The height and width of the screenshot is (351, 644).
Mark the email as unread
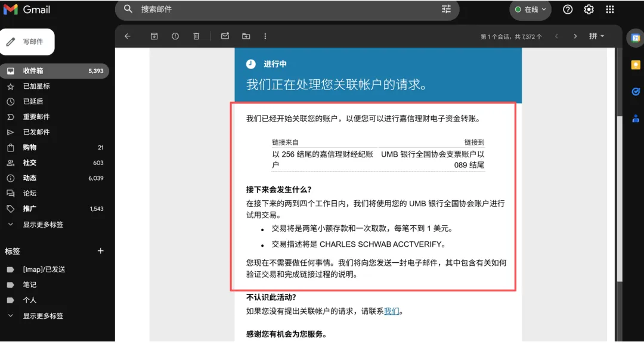pyautogui.click(x=225, y=36)
